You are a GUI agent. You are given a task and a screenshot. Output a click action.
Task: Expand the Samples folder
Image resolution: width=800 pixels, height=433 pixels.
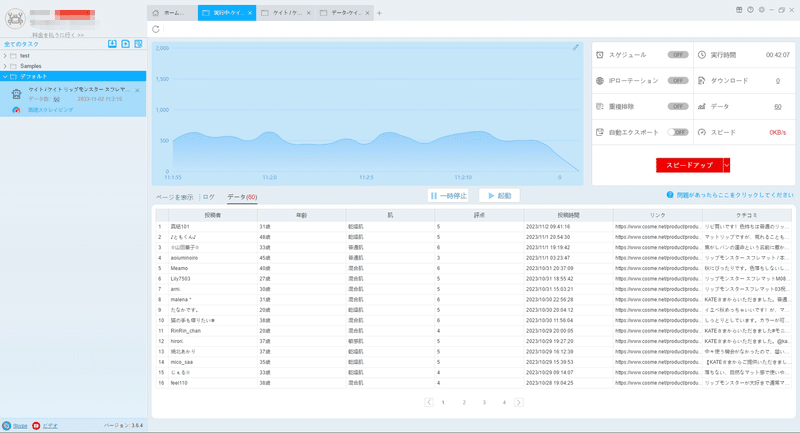click(5, 66)
